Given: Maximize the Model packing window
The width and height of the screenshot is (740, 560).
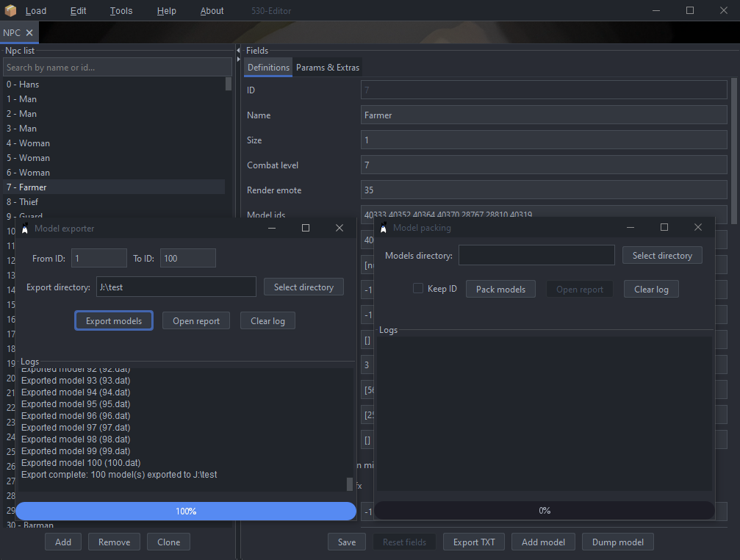Looking at the screenshot, I should [x=664, y=228].
